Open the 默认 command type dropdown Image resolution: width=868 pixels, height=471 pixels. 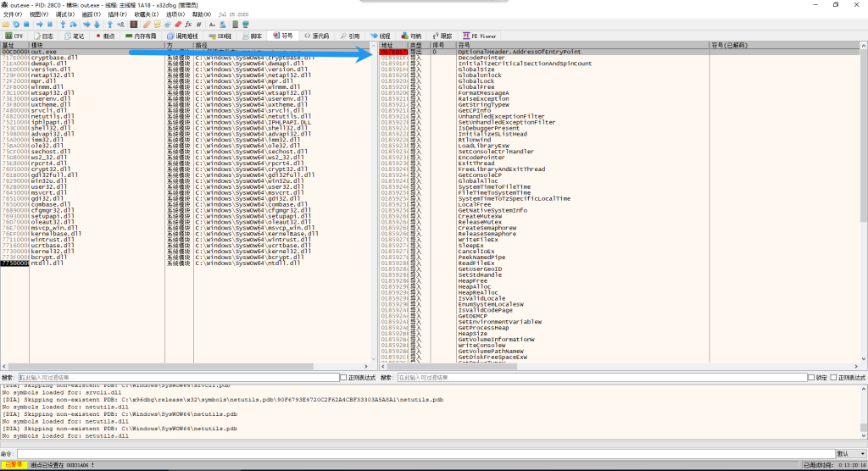point(850,454)
